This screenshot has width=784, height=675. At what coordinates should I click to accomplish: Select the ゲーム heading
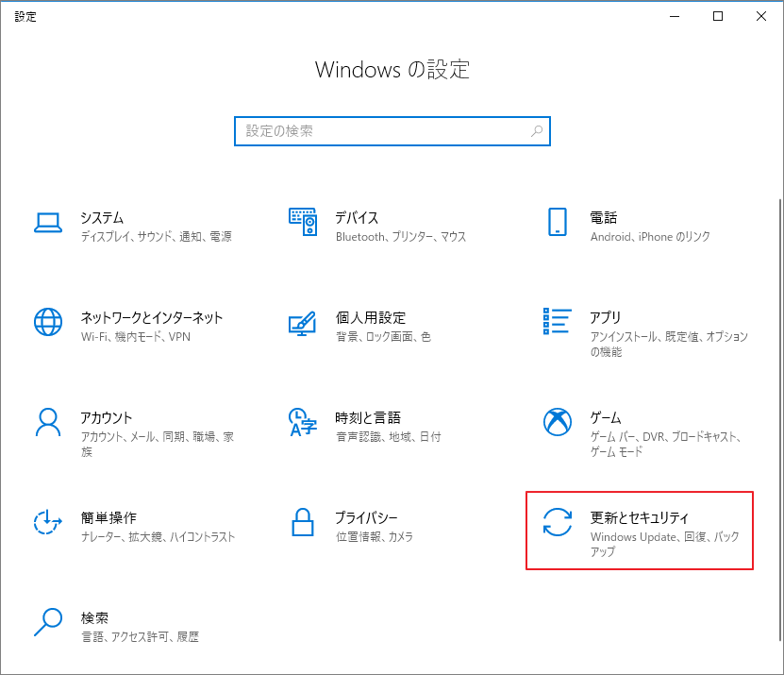[606, 418]
